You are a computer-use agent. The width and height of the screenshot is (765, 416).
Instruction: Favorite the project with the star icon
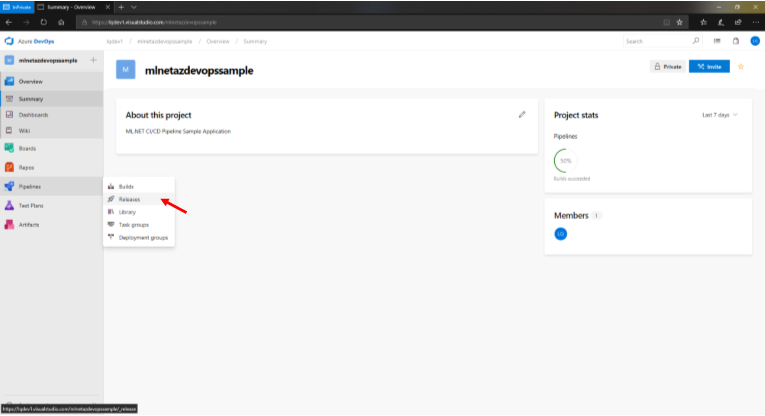[741, 67]
